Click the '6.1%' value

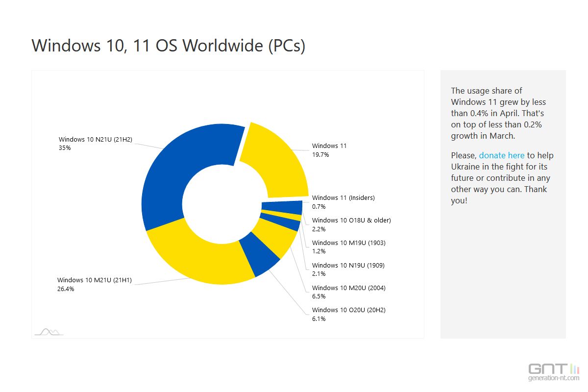point(319,319)
